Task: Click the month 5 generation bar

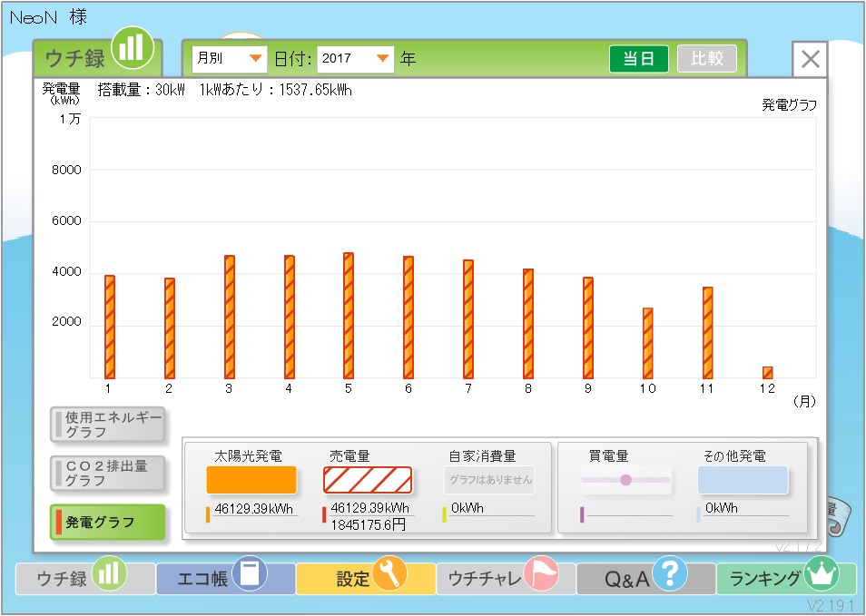Action: pyautogui.click(x=349, y=316)
